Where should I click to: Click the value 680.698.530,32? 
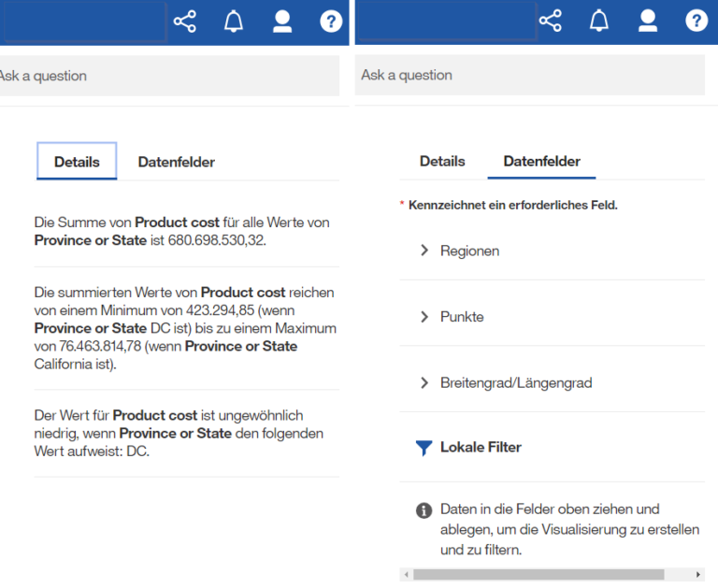click(x=217, y=240)
